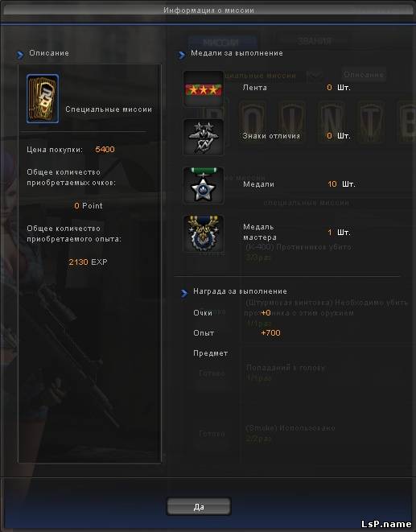The image size is (416, 532).
Task: Click the Медаль мастера badge icon
Action: 204,233
